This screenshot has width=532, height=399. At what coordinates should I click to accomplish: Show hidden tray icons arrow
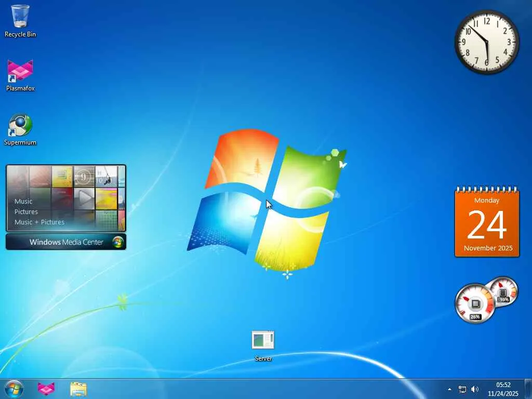pos(449,389)
